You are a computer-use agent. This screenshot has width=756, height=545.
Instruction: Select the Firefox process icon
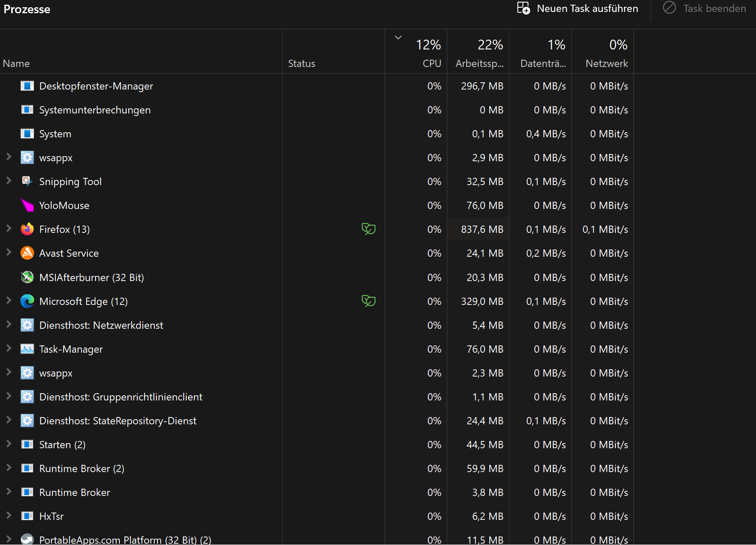pos(27,229)
